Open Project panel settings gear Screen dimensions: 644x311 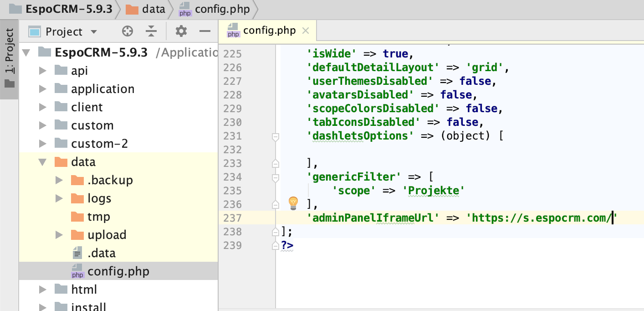click(x=181, y=31)
